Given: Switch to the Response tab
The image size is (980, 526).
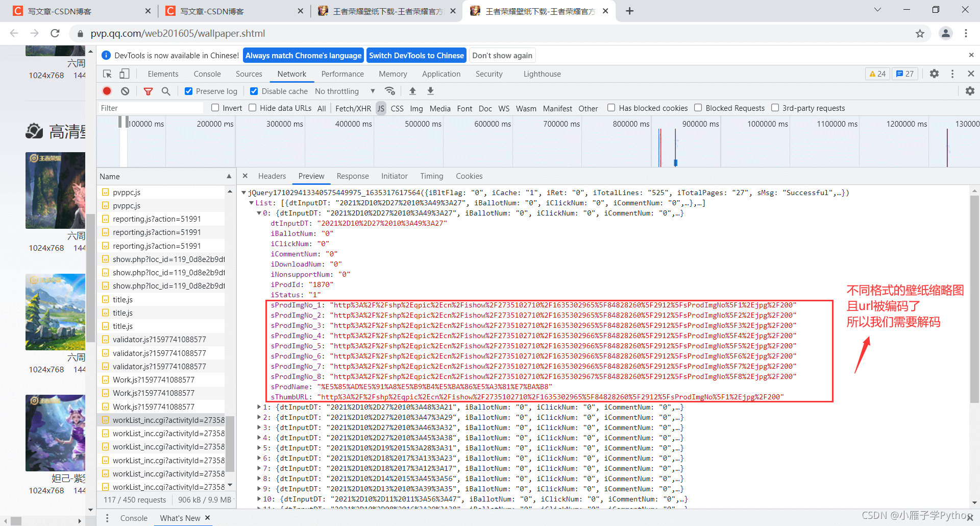Looking at the screenshot, I should (x=352, y=176).
